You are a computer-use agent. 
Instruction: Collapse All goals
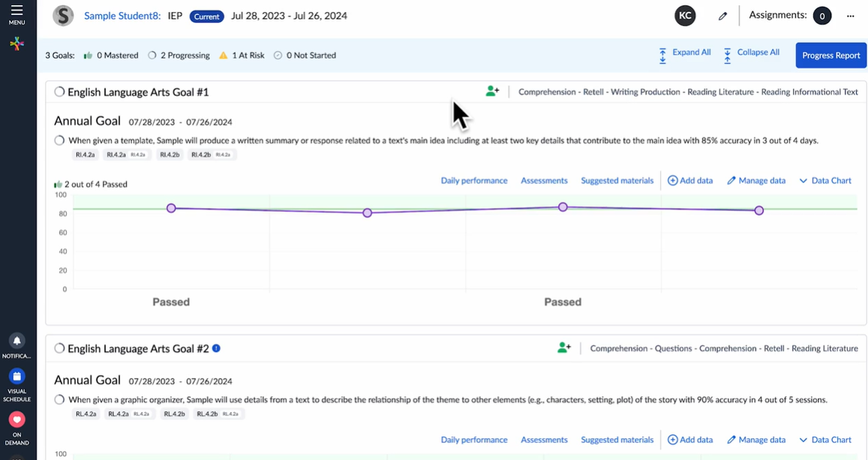[752, 53]
